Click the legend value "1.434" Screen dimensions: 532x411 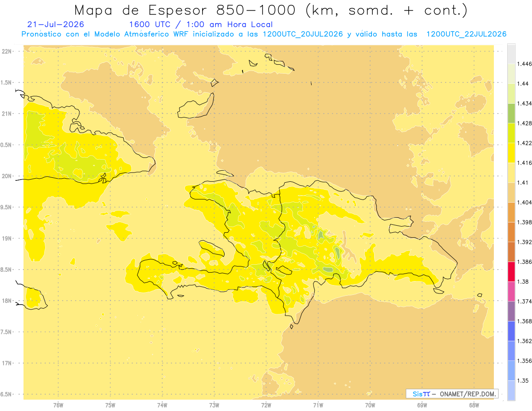coord(524,103)
